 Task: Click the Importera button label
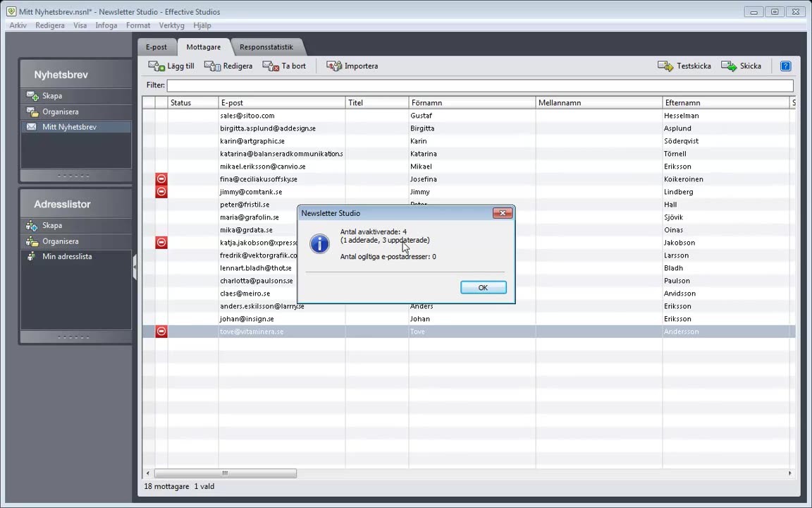361,66
